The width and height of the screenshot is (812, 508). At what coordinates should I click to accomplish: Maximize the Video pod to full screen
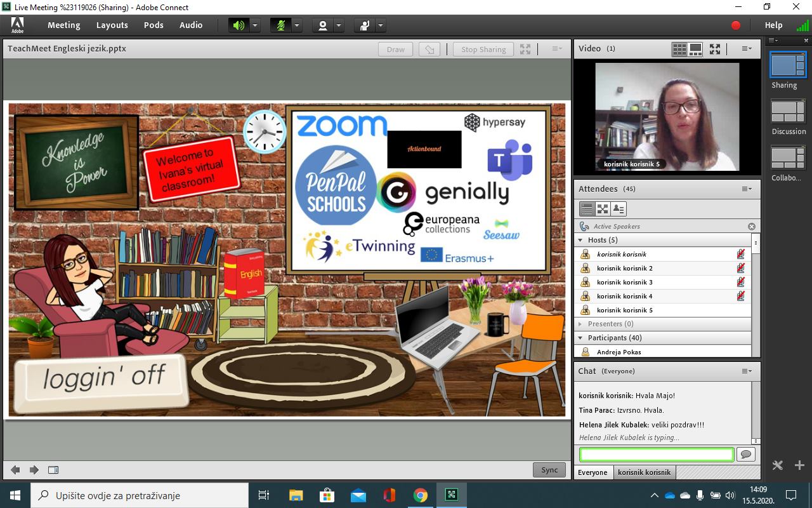coord(715,49)
